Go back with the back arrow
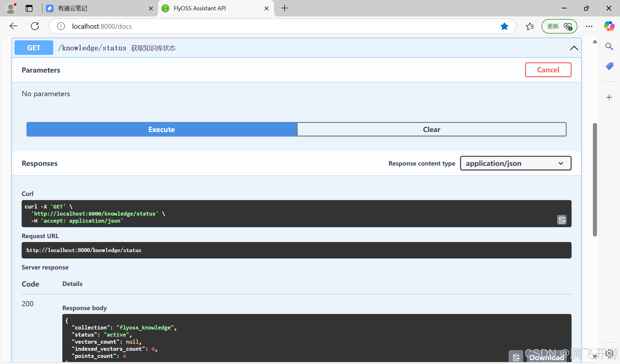Viewport: 620px width, 364px height. point(14,26)
